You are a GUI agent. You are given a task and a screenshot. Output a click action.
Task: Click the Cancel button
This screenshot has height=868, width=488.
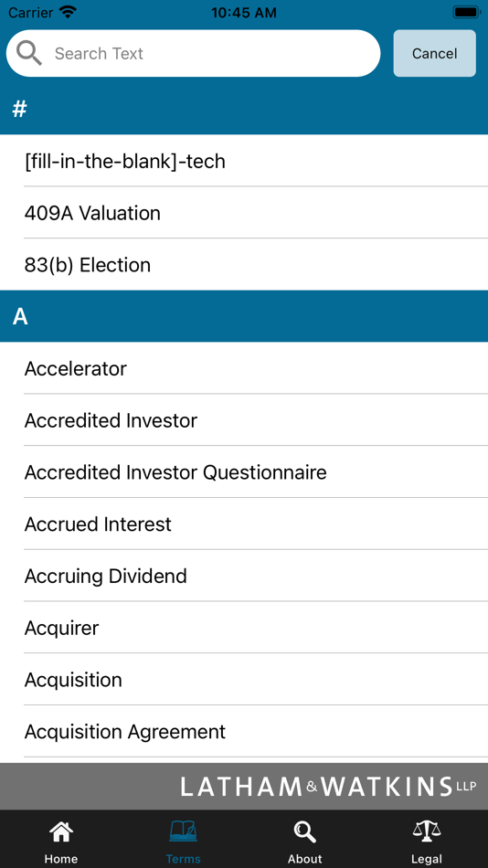tap(434, 53)
